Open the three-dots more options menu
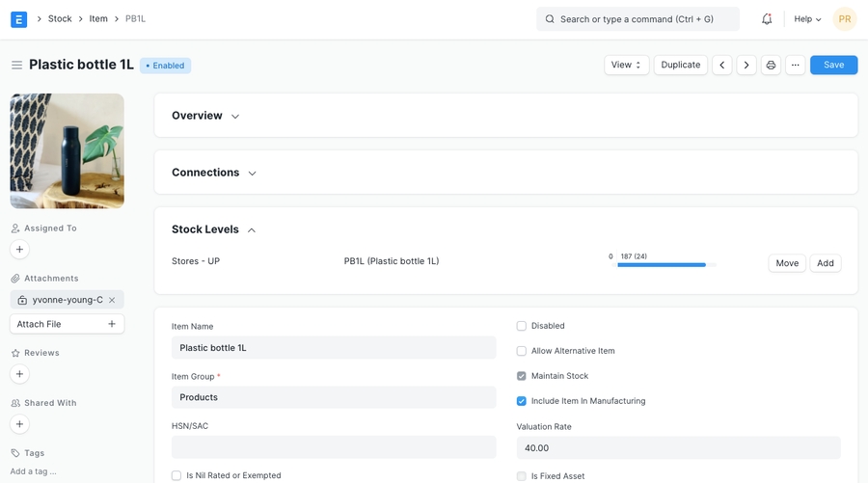This screenshot has height=483, width=868. point(795,66)
